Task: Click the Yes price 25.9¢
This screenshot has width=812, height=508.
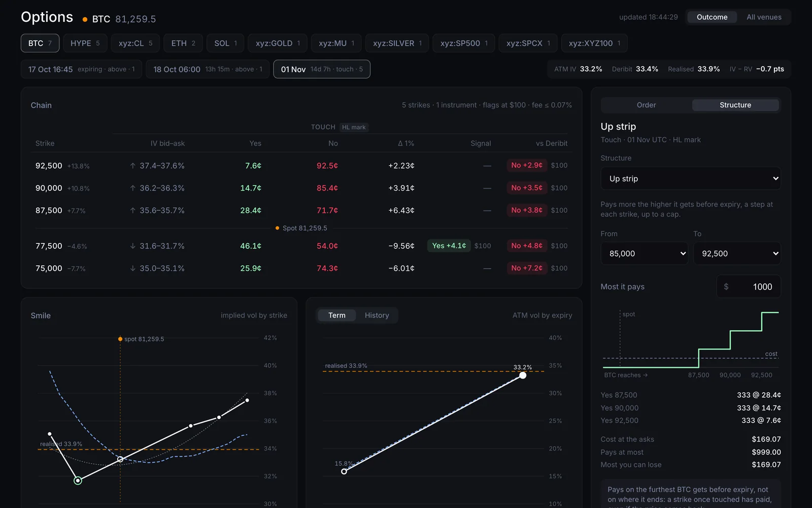Action: [x=251, y=268]
